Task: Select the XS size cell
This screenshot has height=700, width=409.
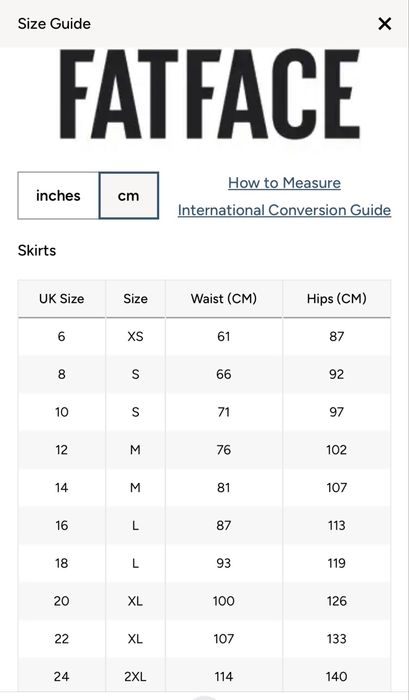Action: point(135,337)
